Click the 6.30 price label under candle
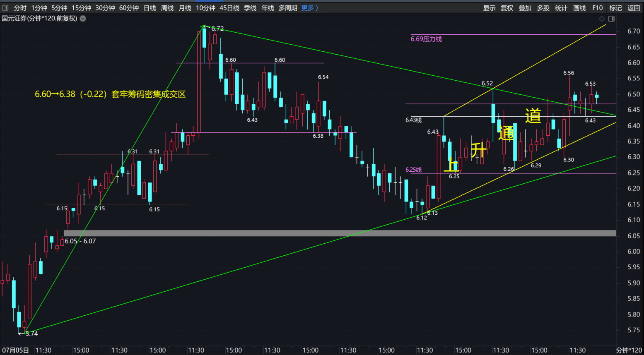This screenshot has width=644, height=355. click(x=569, y=160)
